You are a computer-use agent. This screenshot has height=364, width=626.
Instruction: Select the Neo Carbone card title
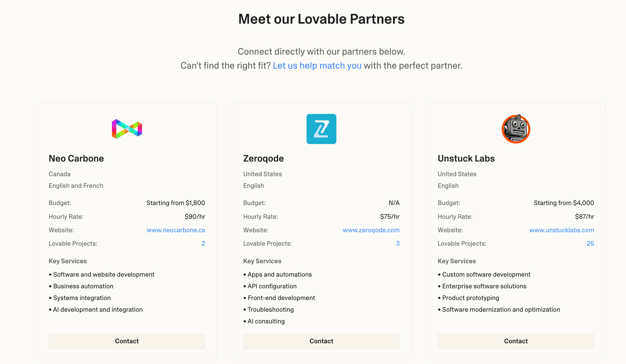coord(76,158)
